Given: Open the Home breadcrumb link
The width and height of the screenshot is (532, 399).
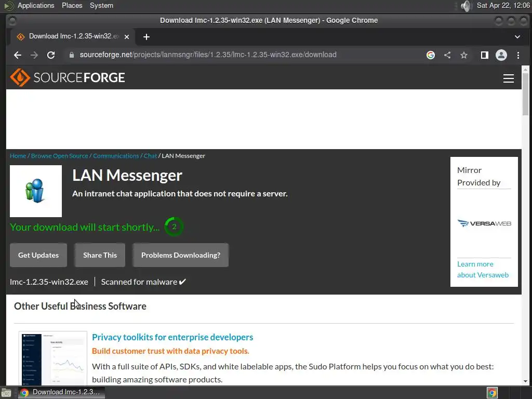Looking at the screenshot, I should (x=18, y=156).
